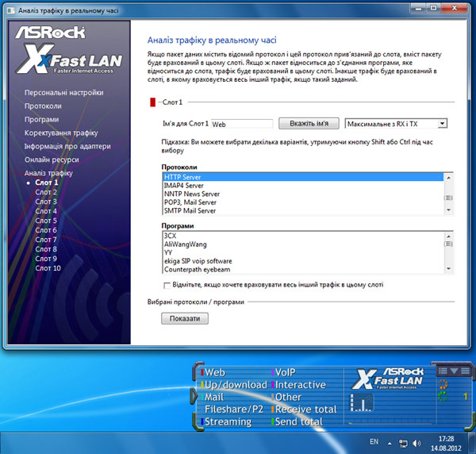Click protocols list scrollbar thumb
Image resolution: width=476 pixels, height=454 pixels.
click(x=448, y=198)
